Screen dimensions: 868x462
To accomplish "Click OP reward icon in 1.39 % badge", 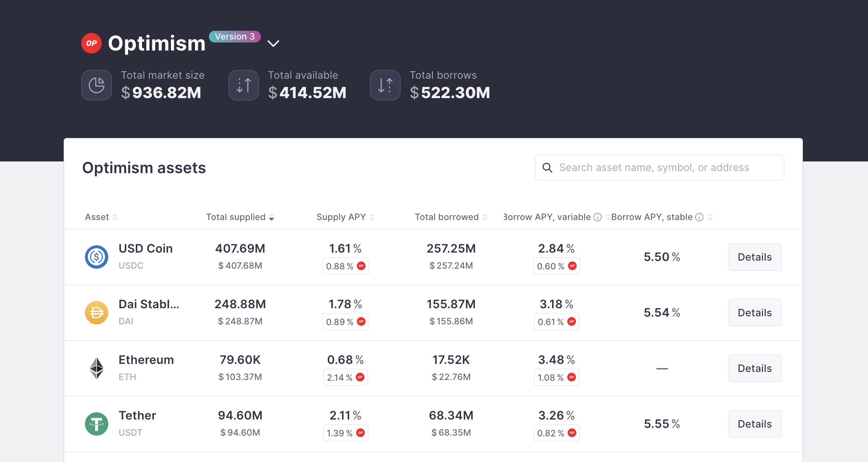I will coord(360,433).
